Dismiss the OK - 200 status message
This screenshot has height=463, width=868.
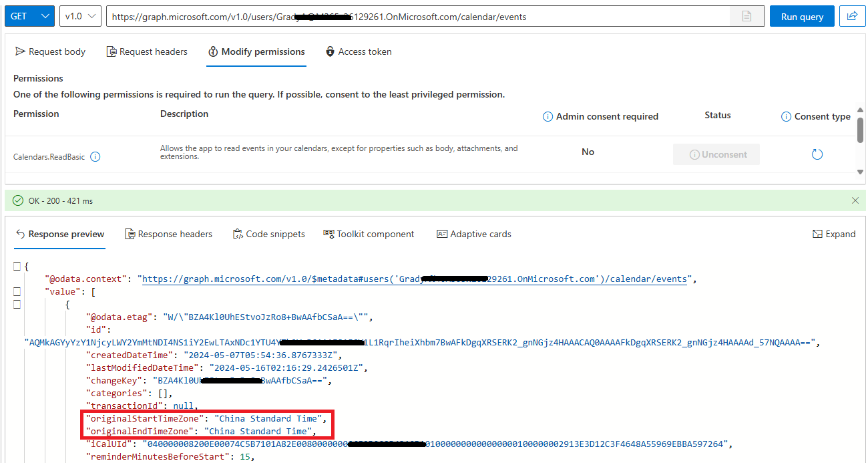click(855, 200)
